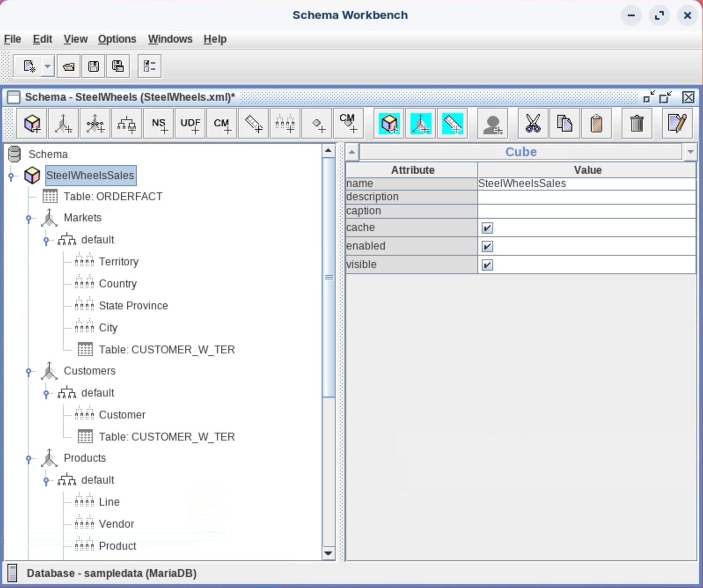
Task: Click the Paste clipboard icon
Action: pos(596,124)
